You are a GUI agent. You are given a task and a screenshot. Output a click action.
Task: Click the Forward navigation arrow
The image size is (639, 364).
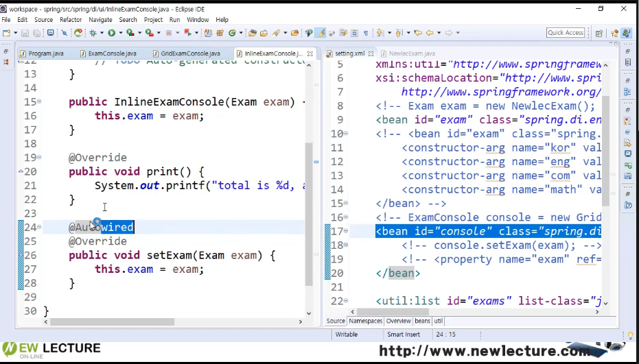pos(448,33)
